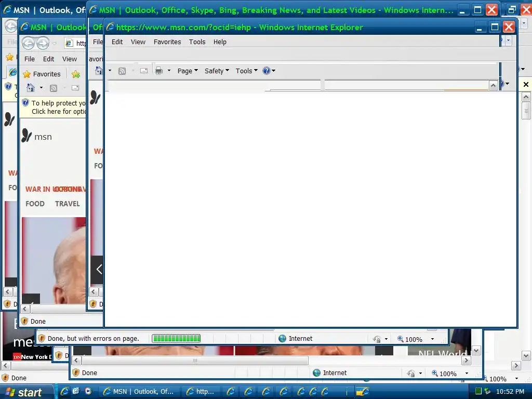Open the View menu in front msn.com window
Image resolution: width=532 pixels, height=399 pixels.
[x=138, y=42]
